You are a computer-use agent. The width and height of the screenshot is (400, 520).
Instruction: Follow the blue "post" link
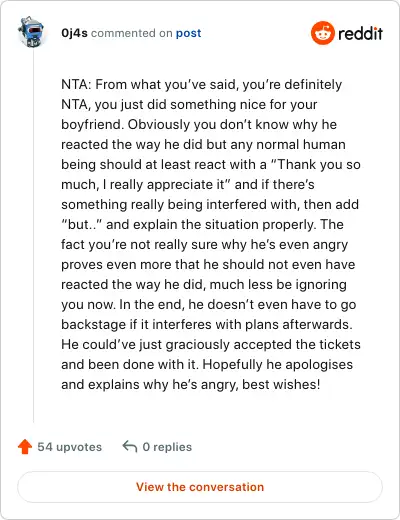click(x=189, y=33)
